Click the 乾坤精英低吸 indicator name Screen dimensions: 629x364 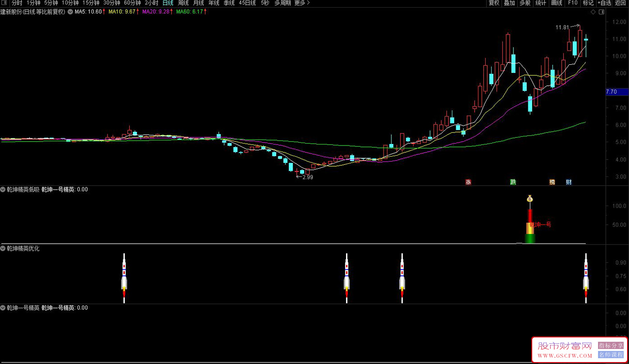click(x=23, y=189)
